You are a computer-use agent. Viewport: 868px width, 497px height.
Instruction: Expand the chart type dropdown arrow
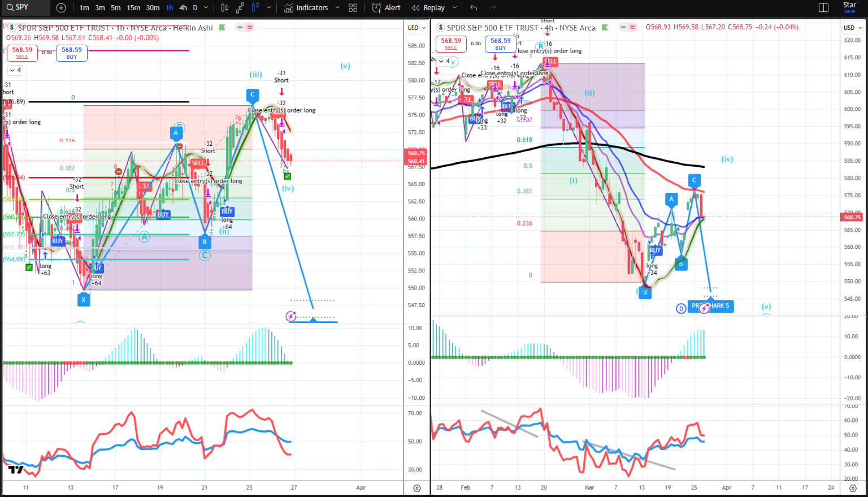(268, 8)
